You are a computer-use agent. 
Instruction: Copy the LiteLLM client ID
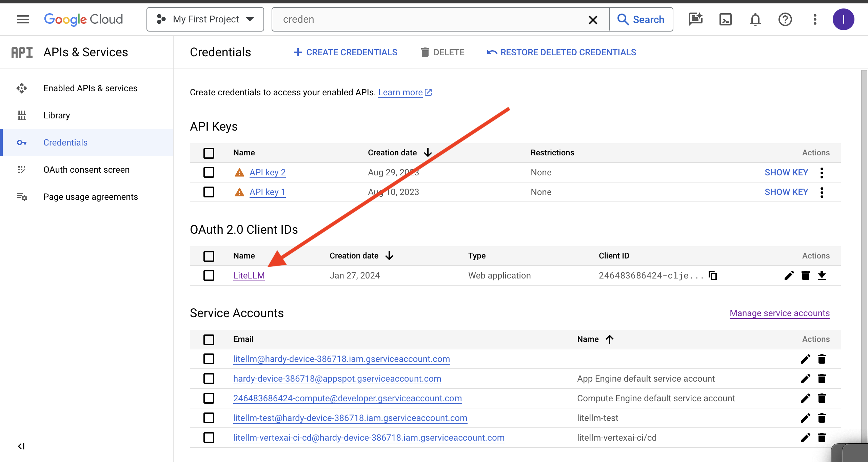click(713, 275)
